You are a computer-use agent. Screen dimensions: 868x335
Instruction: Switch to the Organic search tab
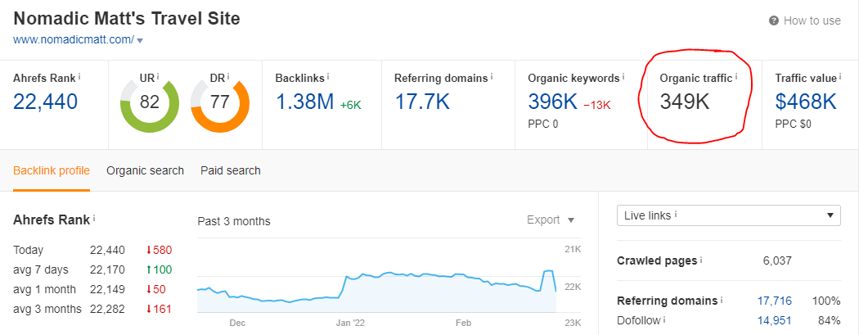pos(145,171)
